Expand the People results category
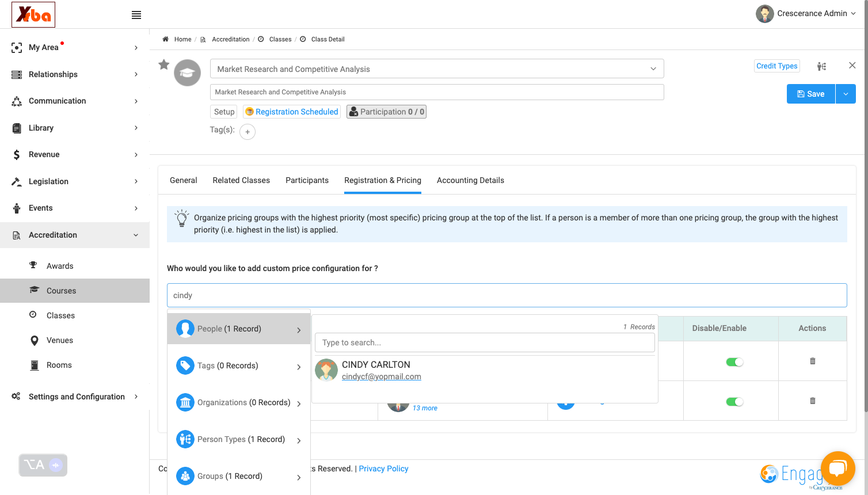The width and height of the screenshot is (868, 495). 239,329
